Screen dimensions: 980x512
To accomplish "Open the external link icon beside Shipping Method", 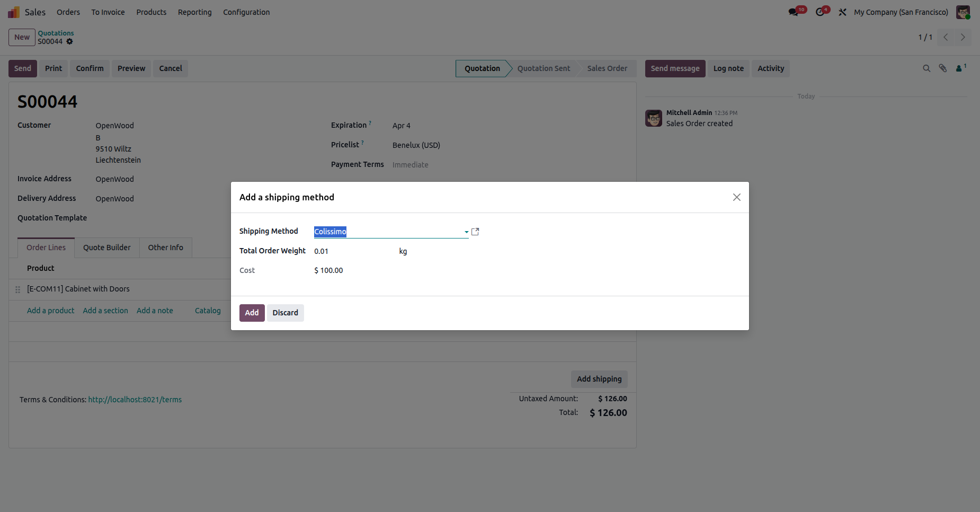I will pos(475,232).
